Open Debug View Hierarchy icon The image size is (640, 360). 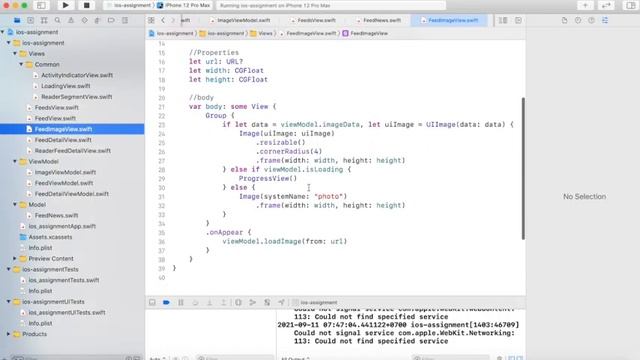coord(238,302)
